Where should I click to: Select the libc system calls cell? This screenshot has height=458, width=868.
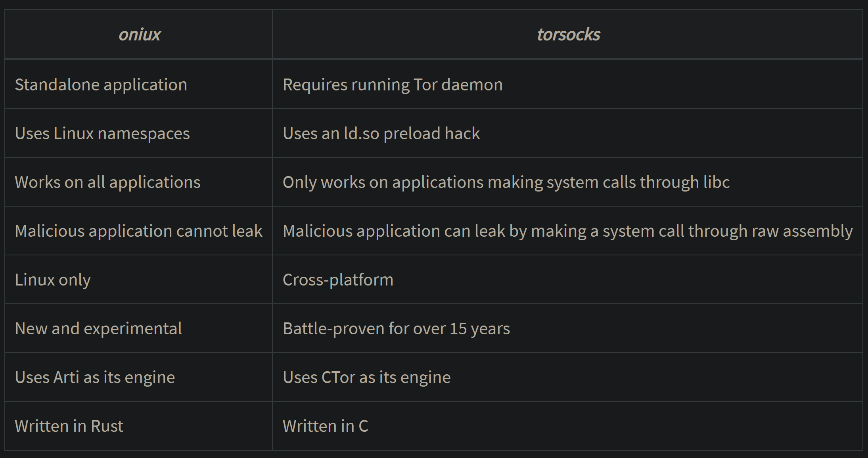506,182
